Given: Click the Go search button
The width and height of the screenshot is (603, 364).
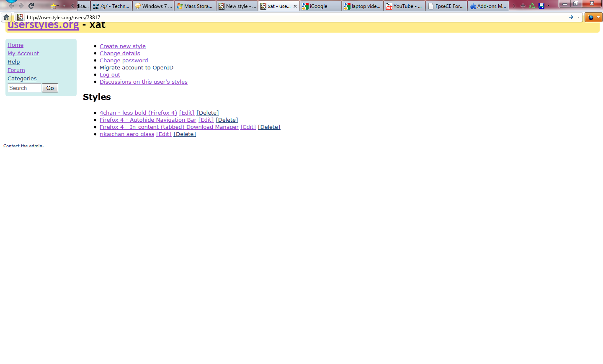Looking at the screenshot, I should coord(50,88).
